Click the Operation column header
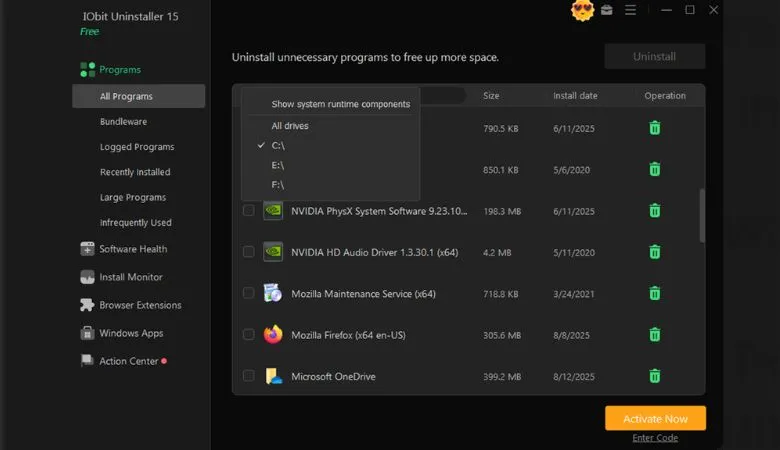Screen dimensions: 780x450 665,95
